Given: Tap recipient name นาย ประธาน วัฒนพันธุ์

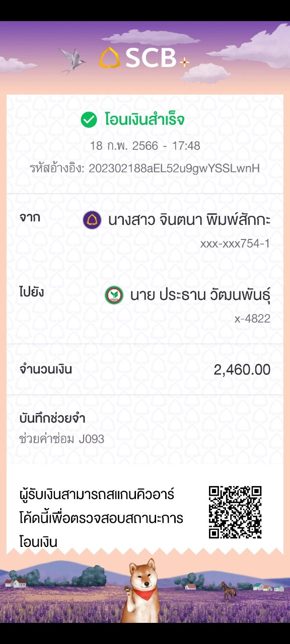Looking at the screenshot, I should click(x=200, y=296).
